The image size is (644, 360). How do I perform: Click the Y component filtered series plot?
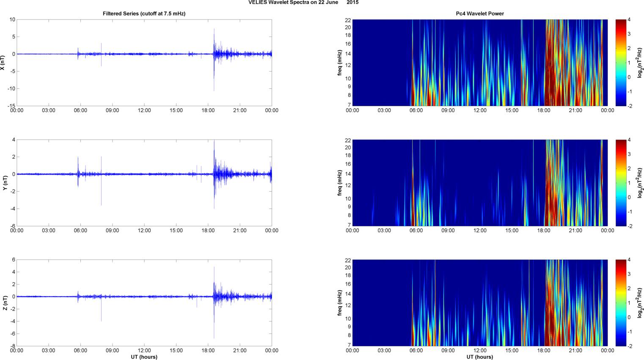click(x=144, y=183)
